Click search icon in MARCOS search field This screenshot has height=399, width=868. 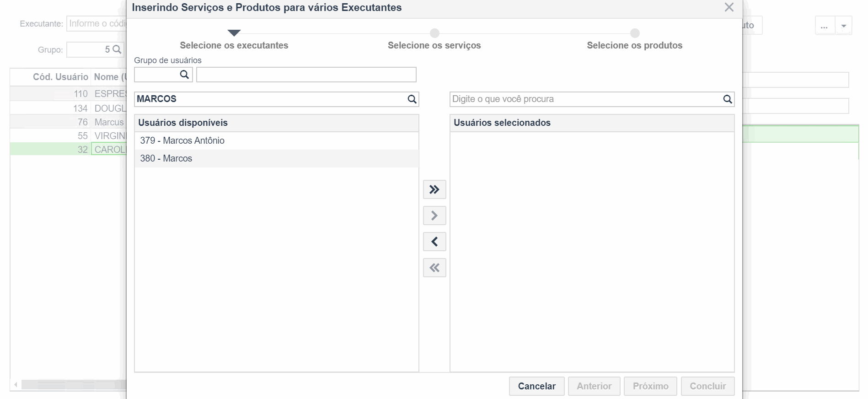point(412,99)
